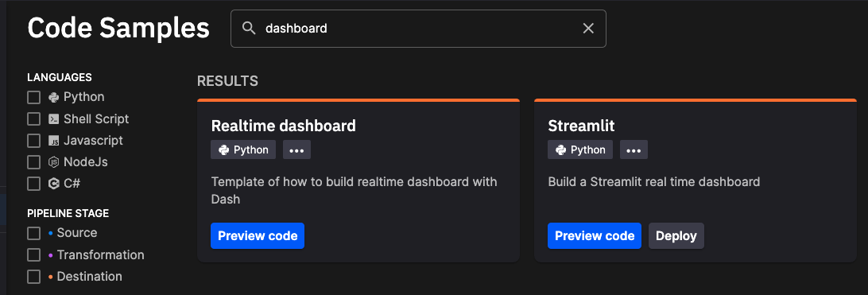Tick the NodeJs filter checkbox
This screenshot has width=868, height=295.
33,162
